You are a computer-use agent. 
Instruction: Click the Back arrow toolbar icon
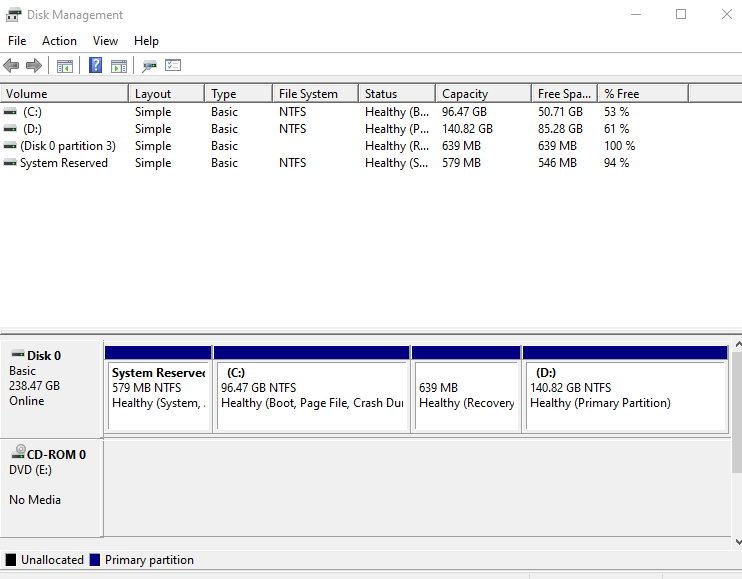coord(11,65)
